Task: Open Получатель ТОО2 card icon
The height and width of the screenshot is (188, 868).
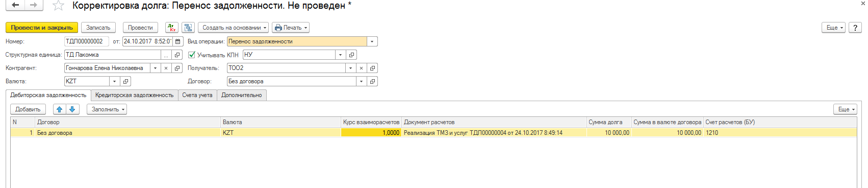Action: click(372, 68)
